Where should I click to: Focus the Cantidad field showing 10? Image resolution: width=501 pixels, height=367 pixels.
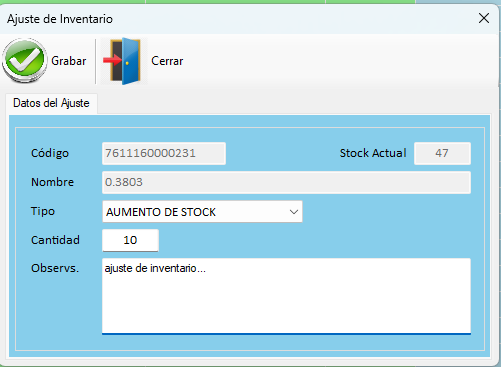130,240
